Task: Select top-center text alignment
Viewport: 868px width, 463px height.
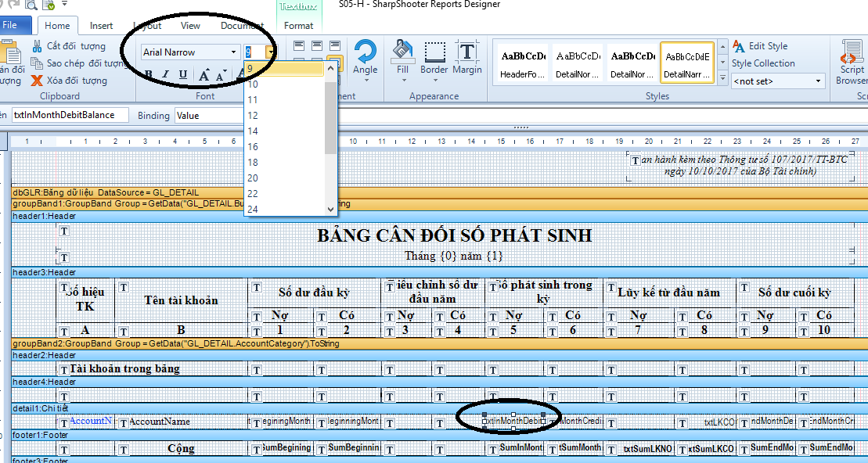Action: [317, 45]
